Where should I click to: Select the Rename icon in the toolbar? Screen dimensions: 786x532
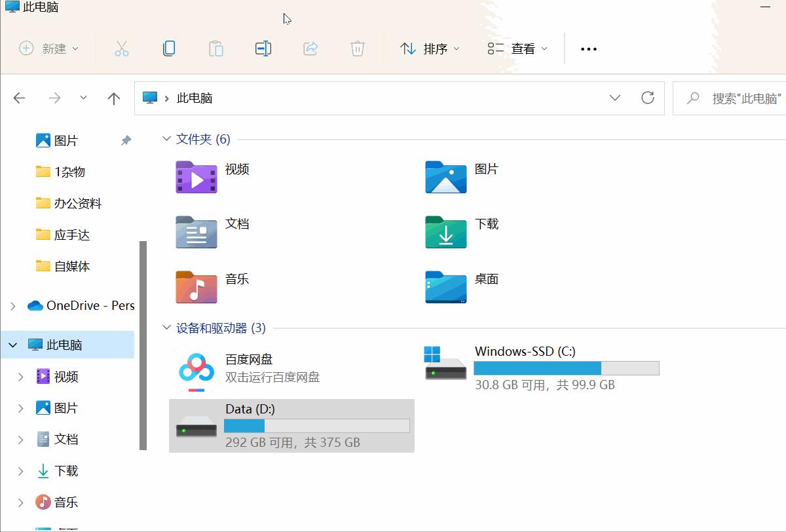263,48
